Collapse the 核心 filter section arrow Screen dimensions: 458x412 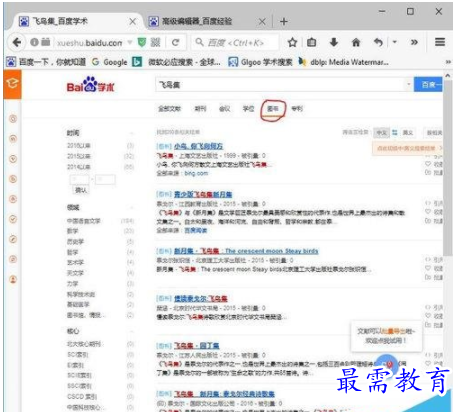[131, 331]
